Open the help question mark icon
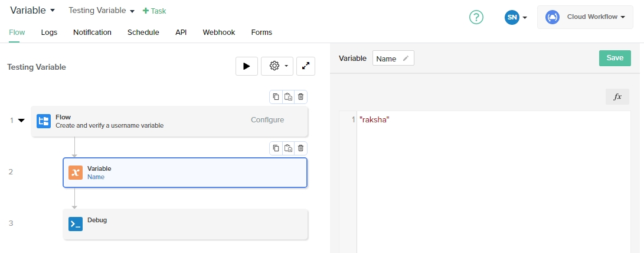 point(476,18)
